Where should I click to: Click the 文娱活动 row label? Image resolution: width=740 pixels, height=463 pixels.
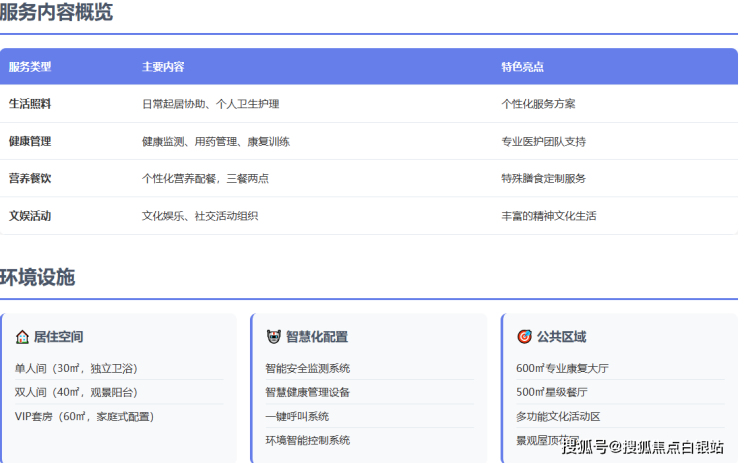(30, 216)
